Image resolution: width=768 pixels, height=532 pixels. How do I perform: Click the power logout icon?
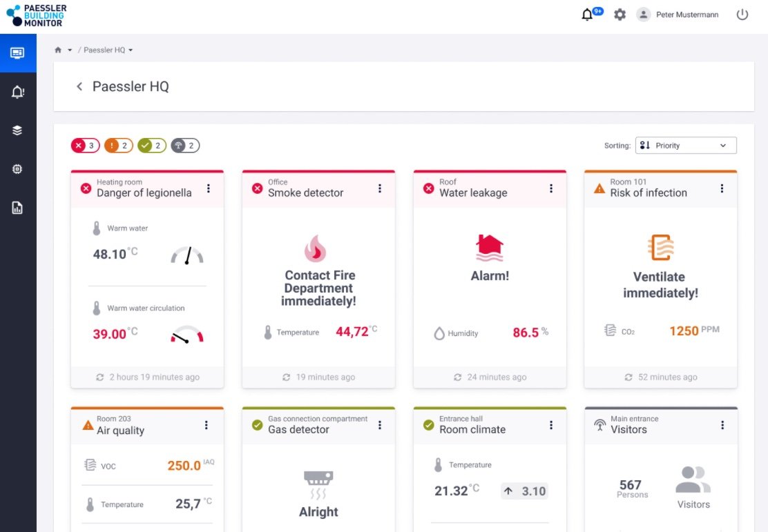click(x=742, y=14)
